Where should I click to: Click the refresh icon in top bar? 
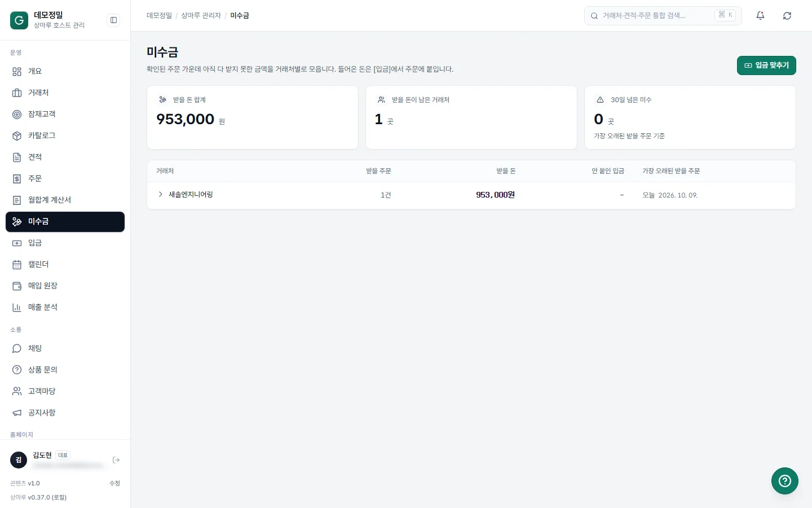787,16
